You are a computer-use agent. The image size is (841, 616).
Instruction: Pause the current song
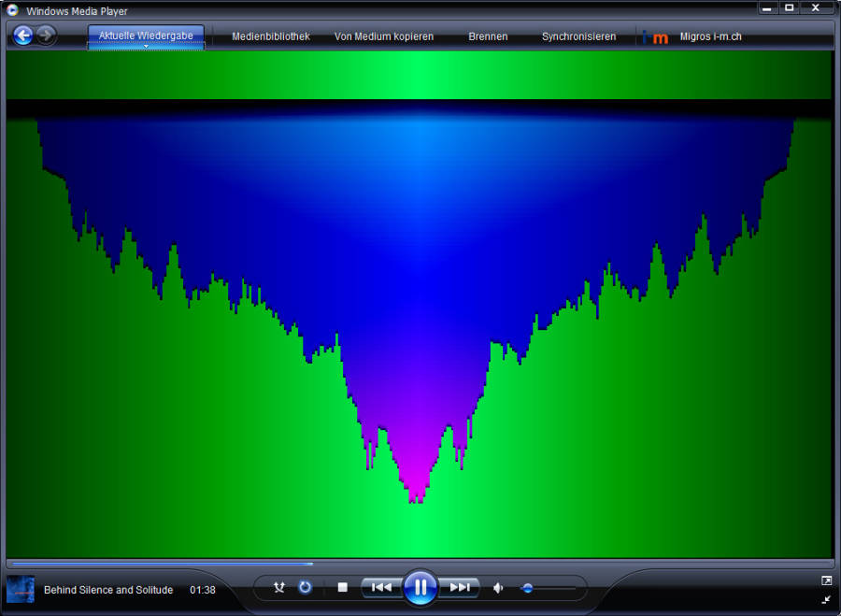pyautogui.click(x=420, y=587)
